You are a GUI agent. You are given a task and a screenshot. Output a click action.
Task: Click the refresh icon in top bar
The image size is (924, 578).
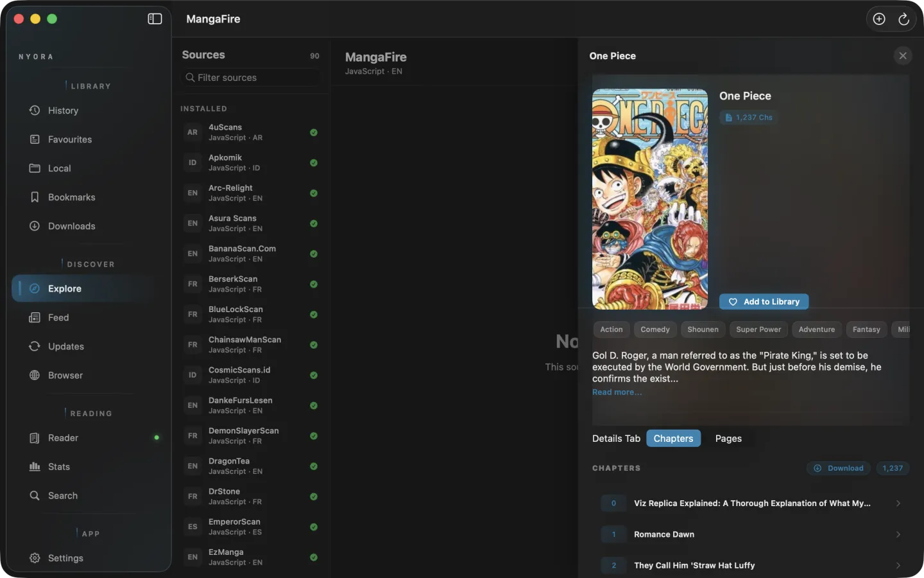point(903,19)
